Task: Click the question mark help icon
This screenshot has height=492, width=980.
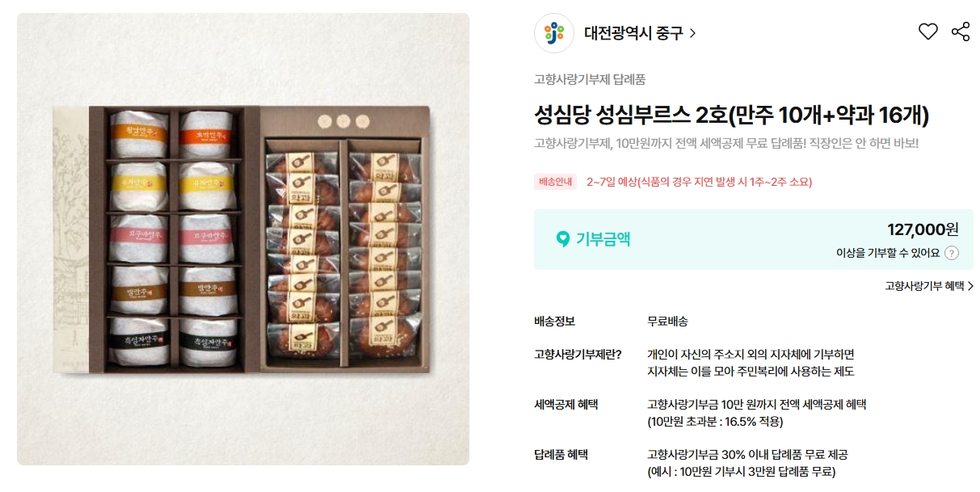Action: 952,253
